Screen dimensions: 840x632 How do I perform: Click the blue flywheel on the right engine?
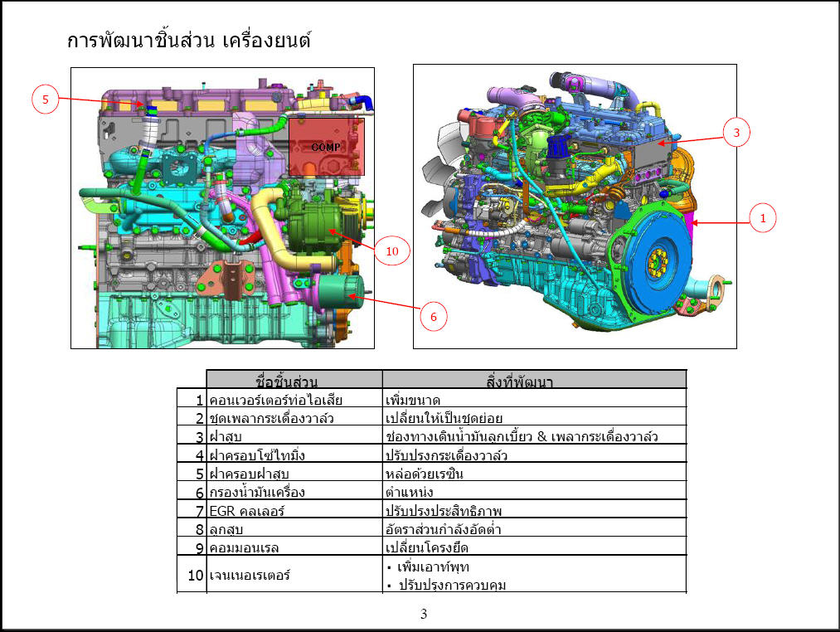651,265
